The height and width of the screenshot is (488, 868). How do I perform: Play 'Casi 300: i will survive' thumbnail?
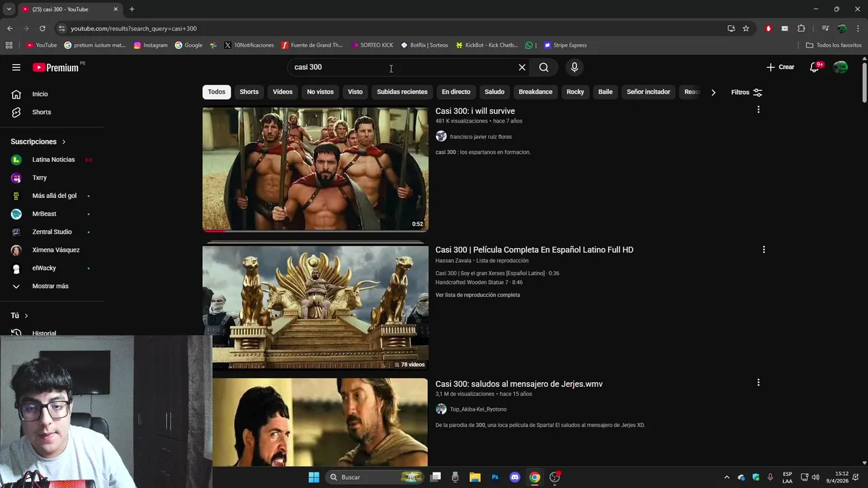[x=315, y=169]
